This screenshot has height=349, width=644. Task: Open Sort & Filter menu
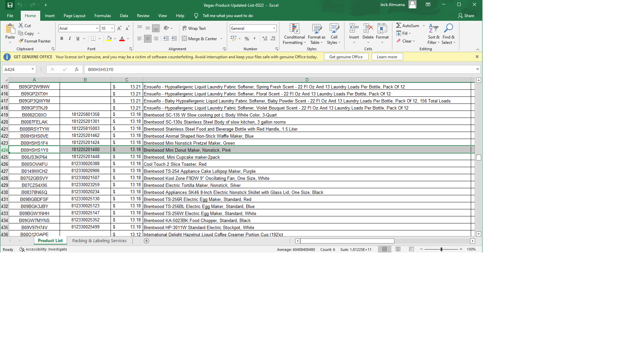point(434,34)
